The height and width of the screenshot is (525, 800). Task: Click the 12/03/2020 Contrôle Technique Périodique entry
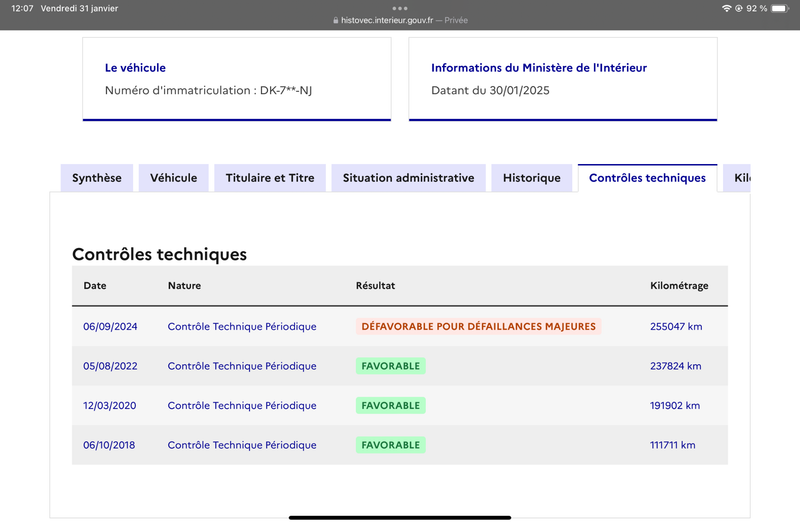pyautogui.click(x=242, y=406)
